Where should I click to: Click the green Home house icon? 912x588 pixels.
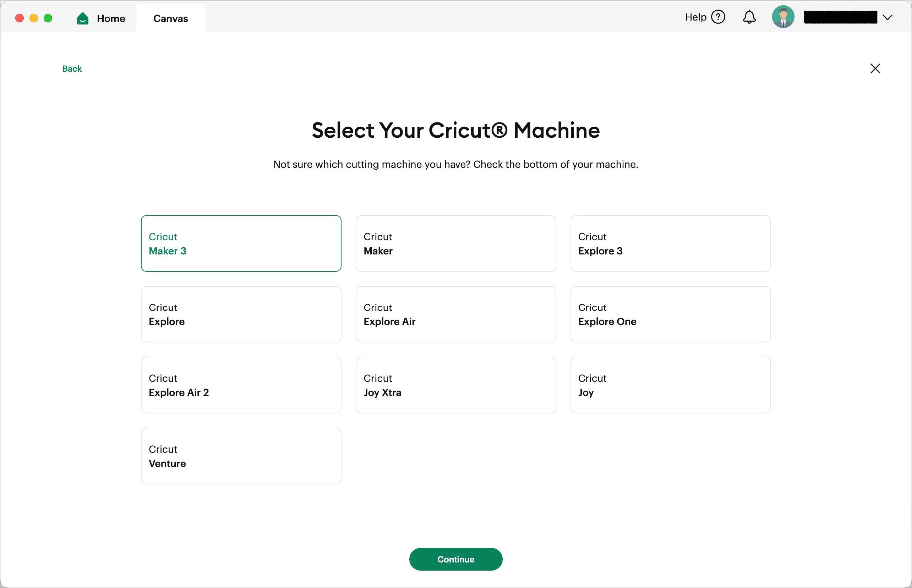tap(82, 17)
